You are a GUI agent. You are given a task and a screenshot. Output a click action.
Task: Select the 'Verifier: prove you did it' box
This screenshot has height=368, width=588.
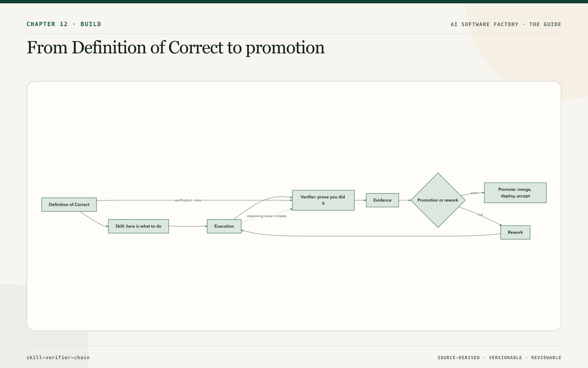(x=323, y=200)
